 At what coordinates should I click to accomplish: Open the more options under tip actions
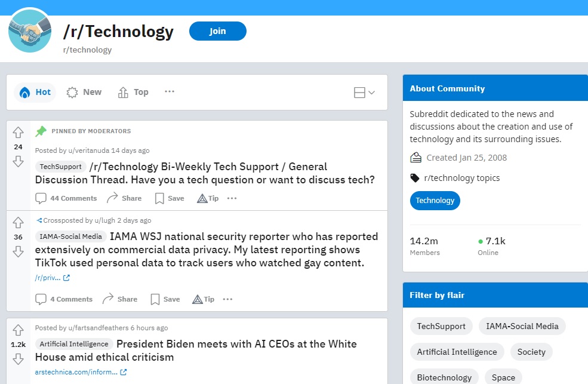point(232,198)
